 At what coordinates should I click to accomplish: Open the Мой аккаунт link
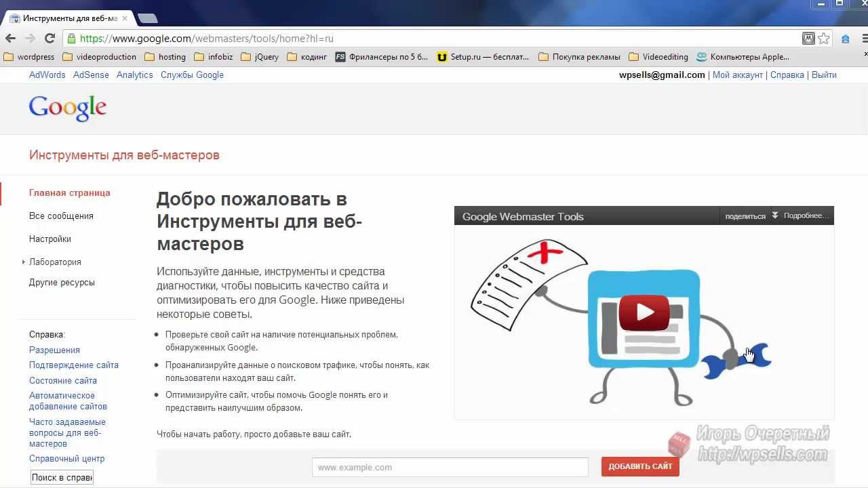(738, 75)
